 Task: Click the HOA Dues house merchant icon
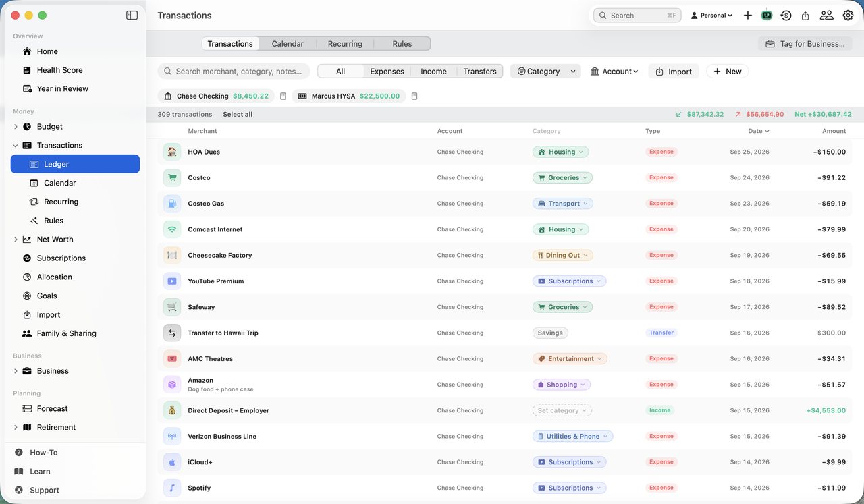pos(172,152)
